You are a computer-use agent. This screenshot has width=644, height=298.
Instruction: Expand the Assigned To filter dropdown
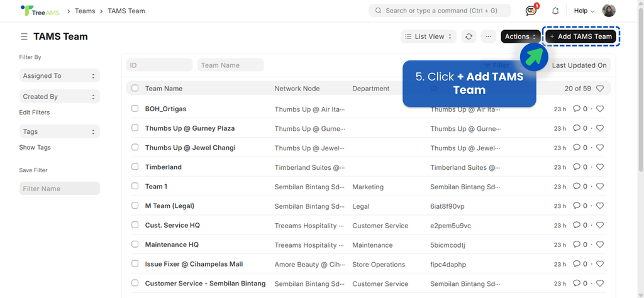[x=59, y=76]
